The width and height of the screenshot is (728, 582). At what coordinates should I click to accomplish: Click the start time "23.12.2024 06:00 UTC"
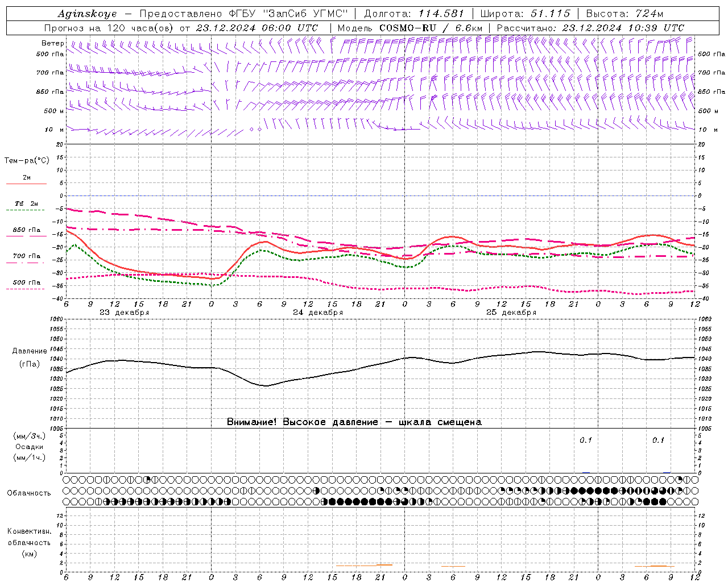257,28
